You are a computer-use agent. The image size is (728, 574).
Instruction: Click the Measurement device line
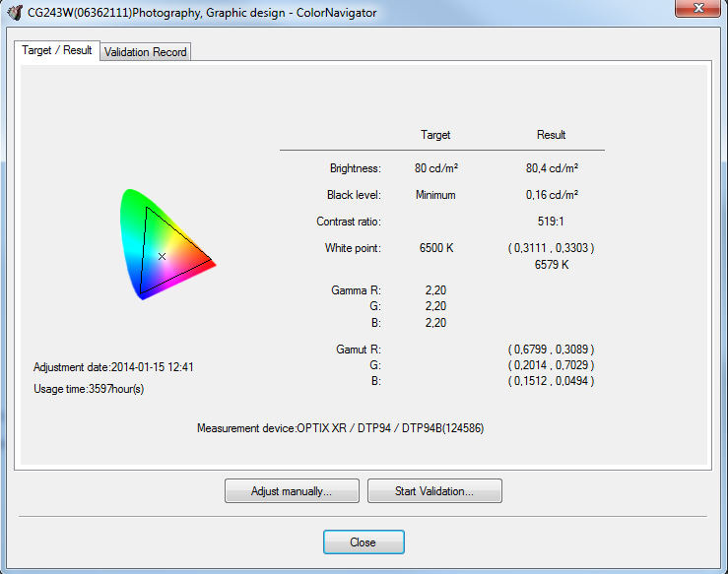[340, 428]
